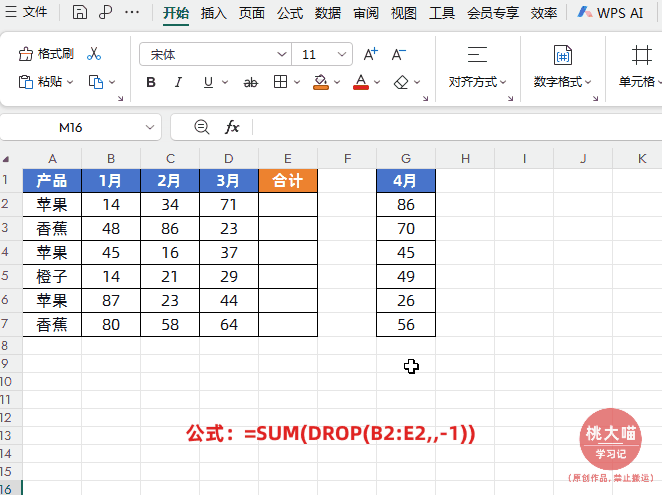Expand fill color options arrow

tap(337, 82)
